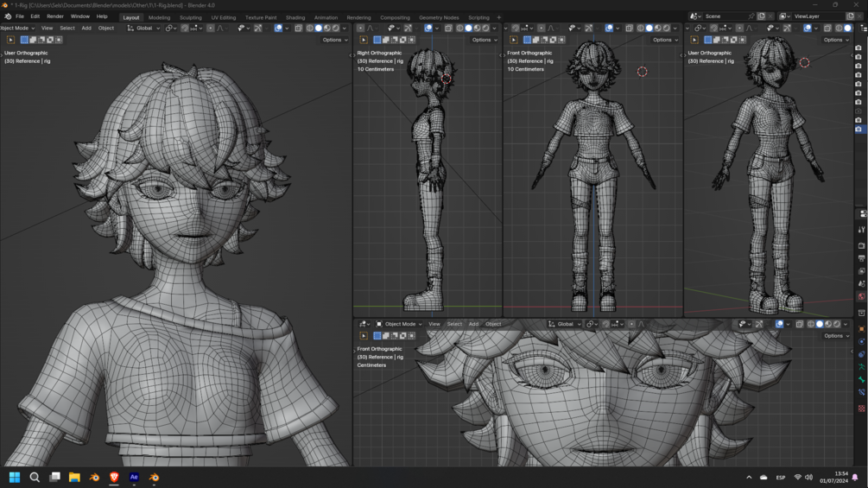Open scene browse dropdown icon
The image size is (868, 488).
click(696, 16)
